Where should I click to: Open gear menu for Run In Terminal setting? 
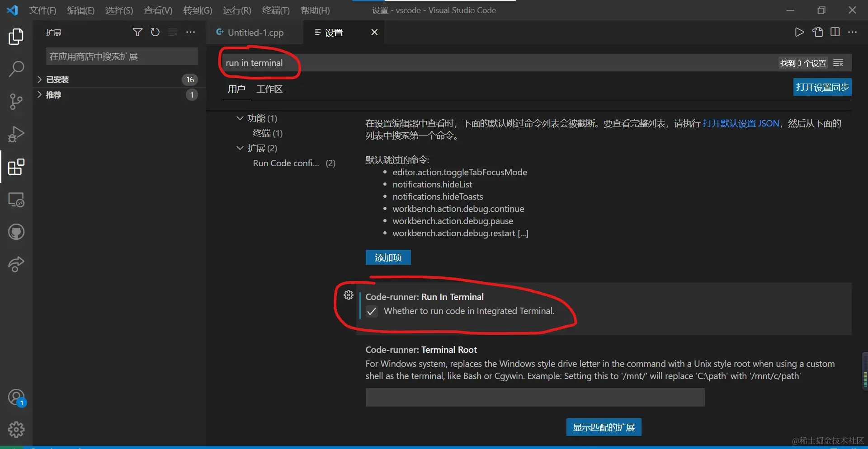click(x=349, y=295)
